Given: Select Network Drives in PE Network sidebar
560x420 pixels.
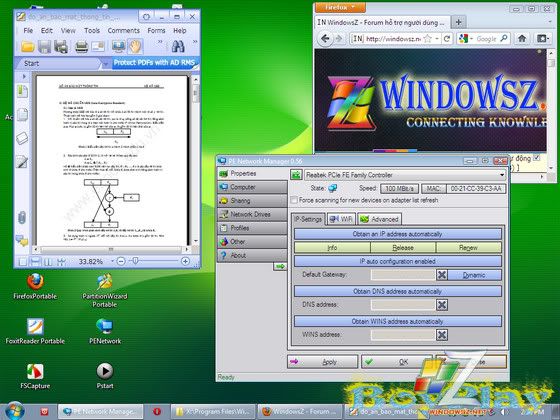Looking at the screenshot, I should 252,214.
